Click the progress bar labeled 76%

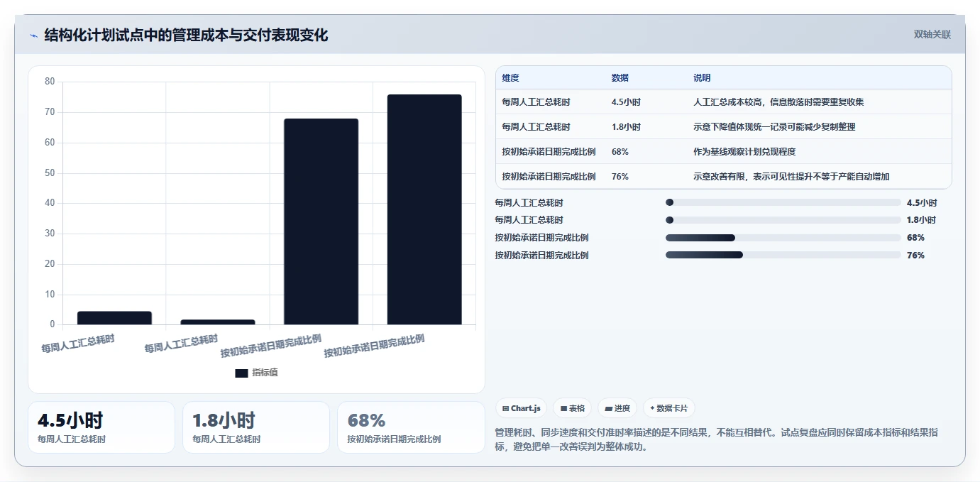click(x=783, y=255)
